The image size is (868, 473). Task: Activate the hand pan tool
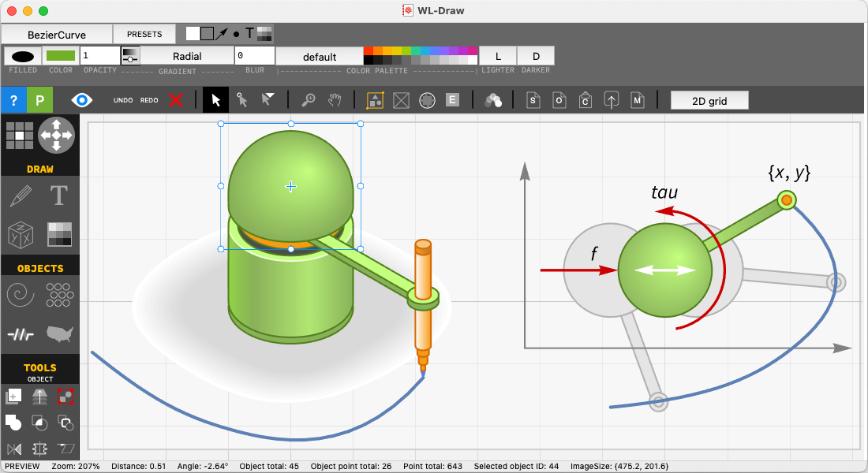(335, 100)
